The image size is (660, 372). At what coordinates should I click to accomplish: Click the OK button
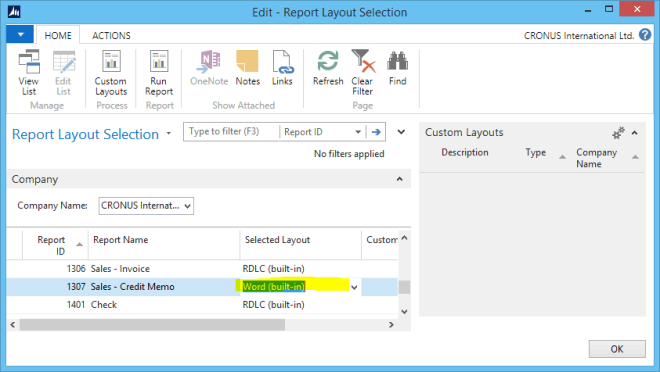coord(617,349)
